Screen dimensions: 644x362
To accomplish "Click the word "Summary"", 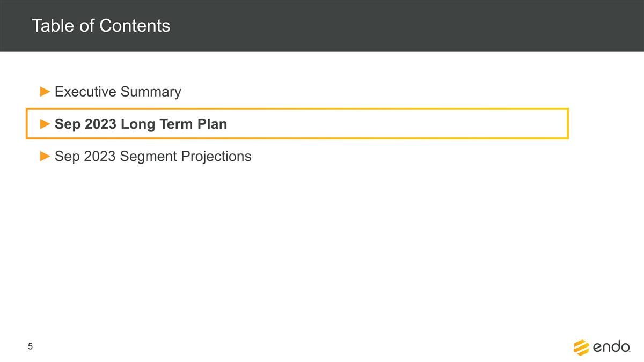I will coord(151,92).
